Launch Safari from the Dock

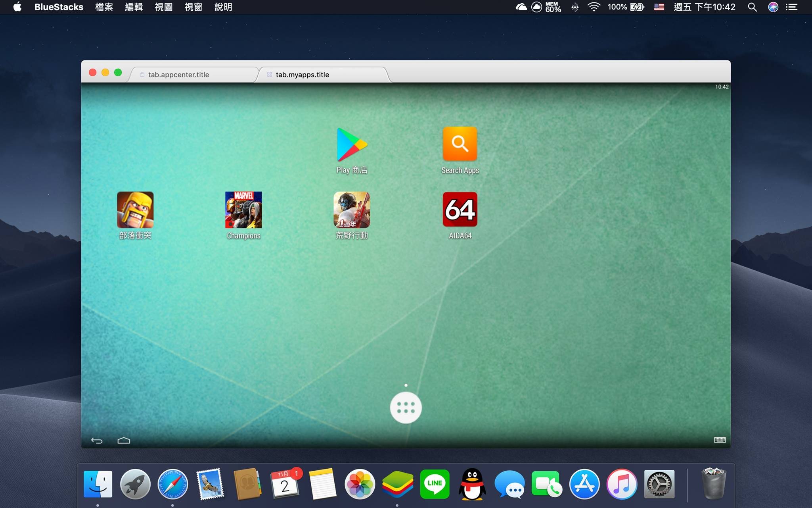pyautogui.click(x=172, y=484)
